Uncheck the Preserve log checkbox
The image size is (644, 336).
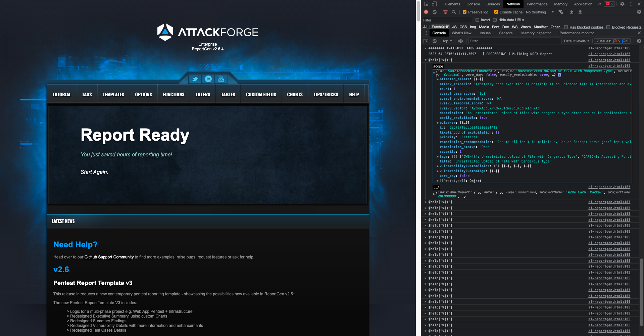coord(465,12)
